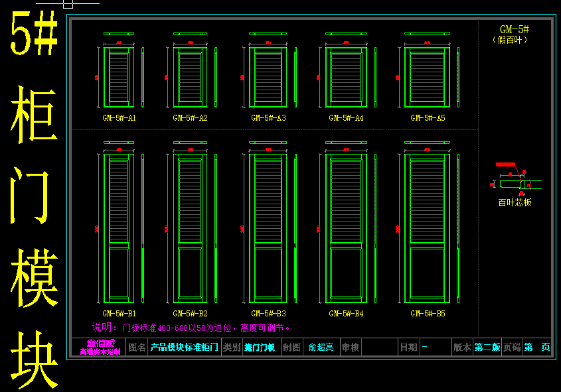Click the company logo in title block
The height and width of the screenshot is (392, 561).
point(100,347)
